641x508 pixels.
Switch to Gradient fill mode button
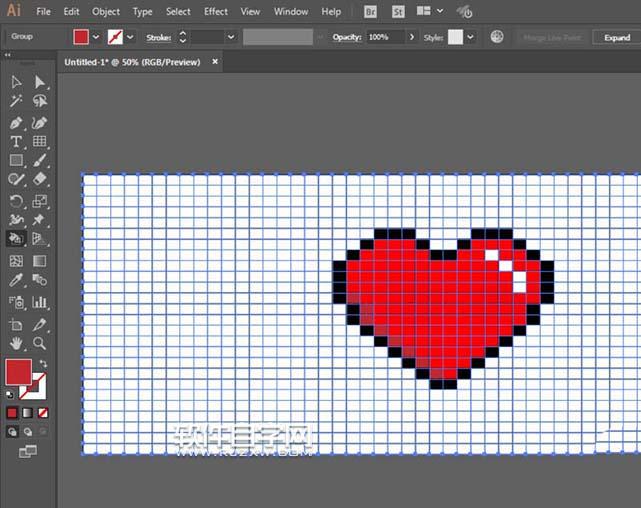pos(26,412)
